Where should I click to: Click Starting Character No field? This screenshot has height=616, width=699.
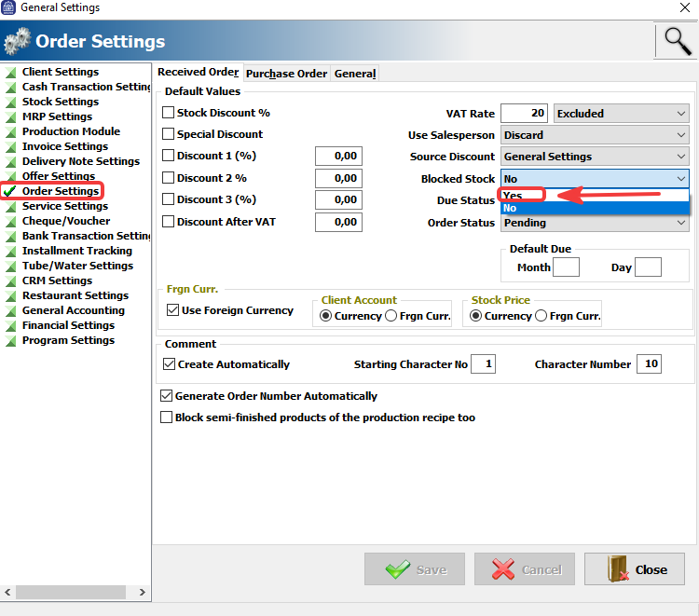point(483,364)
